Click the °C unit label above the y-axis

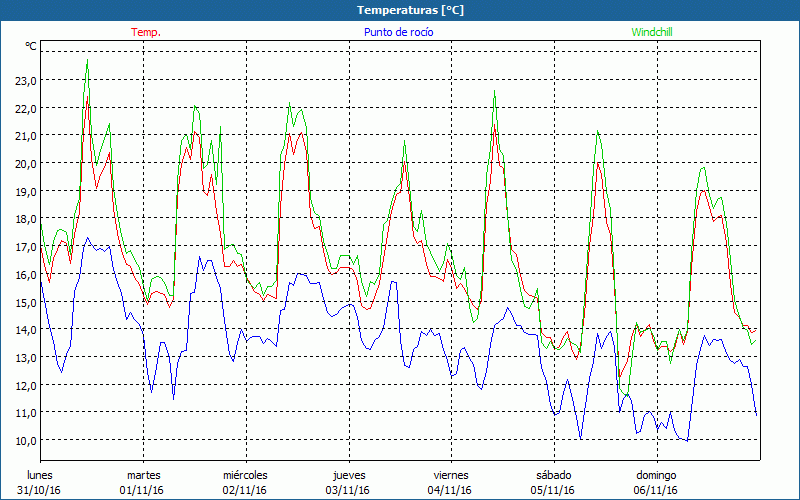pyautogui.click(x=31, y=46)
